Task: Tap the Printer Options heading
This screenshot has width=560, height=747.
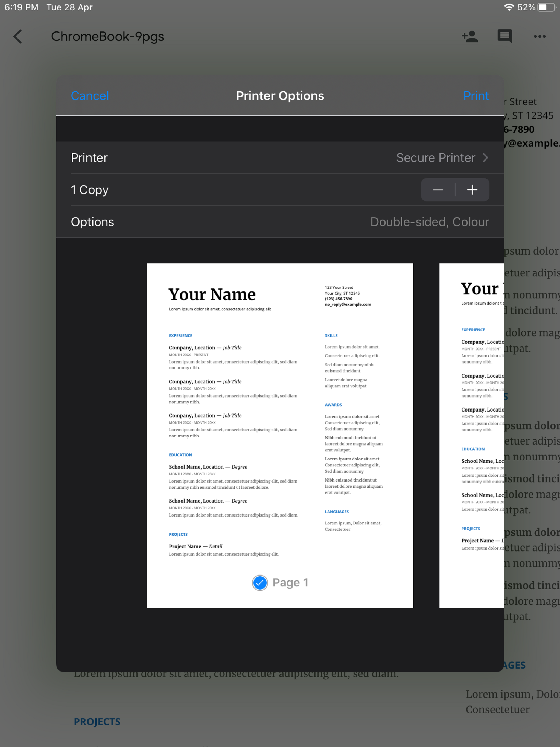Action: click(x=280, y=96)
